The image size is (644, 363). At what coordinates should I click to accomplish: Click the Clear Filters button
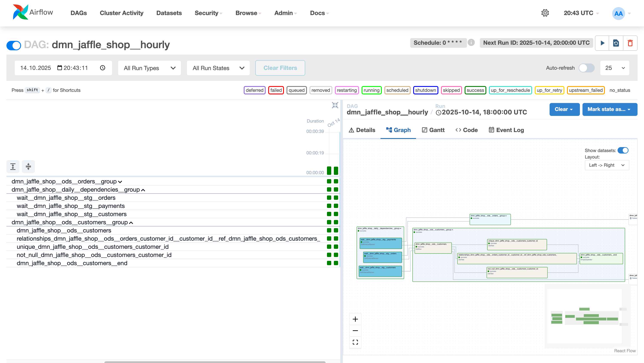point(280,68)
